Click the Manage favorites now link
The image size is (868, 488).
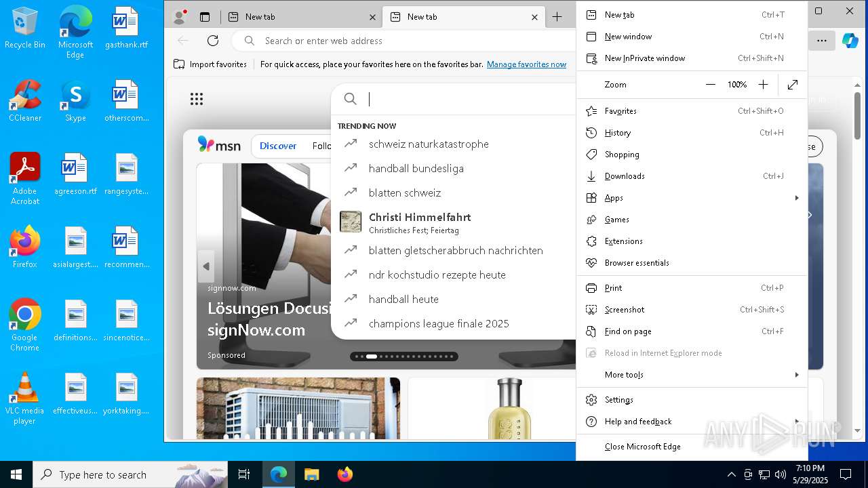point(526,64)
